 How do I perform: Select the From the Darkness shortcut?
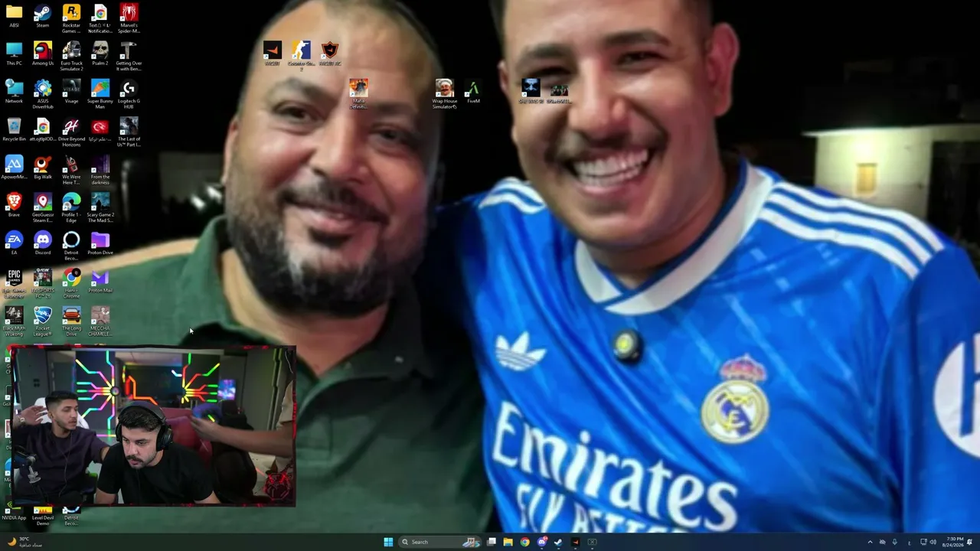click(100, 169)
